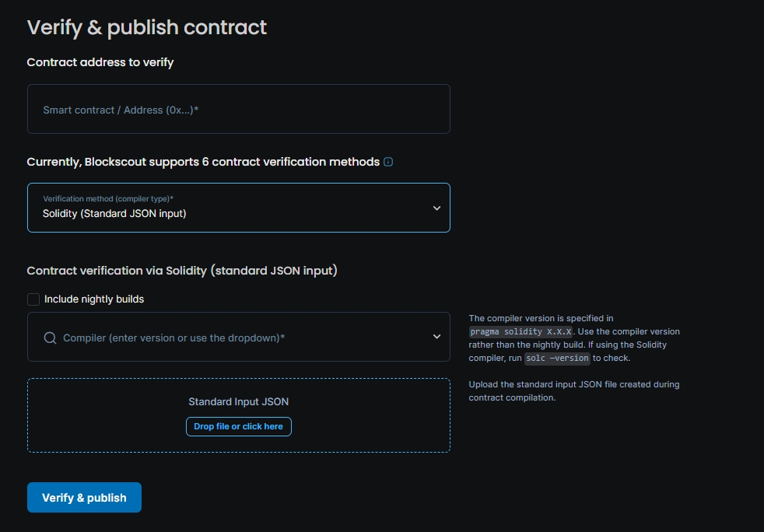Click the "Contract verification via Solidity" section heading

click(x=182, y=271)
